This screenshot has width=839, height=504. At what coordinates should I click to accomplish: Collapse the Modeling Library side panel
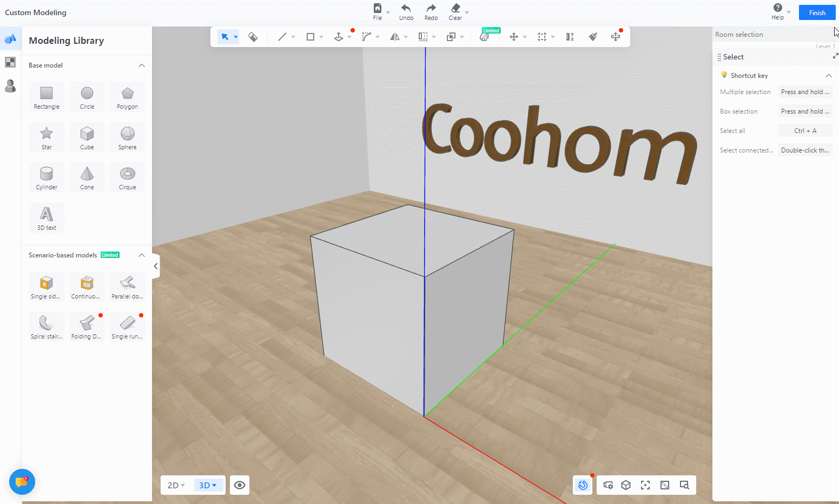pyautogui.click(x=156, y=266)
